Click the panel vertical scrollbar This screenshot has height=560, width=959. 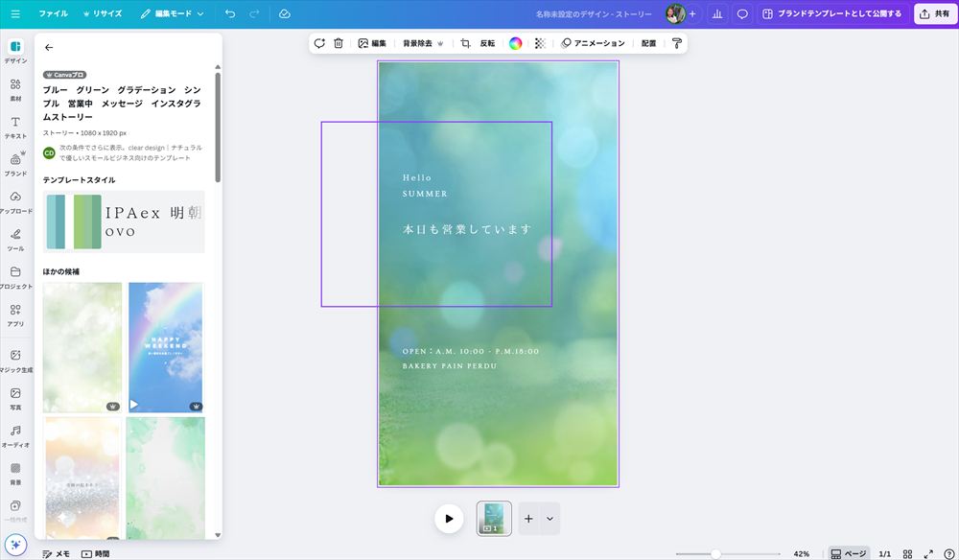[x=218, y=128]
